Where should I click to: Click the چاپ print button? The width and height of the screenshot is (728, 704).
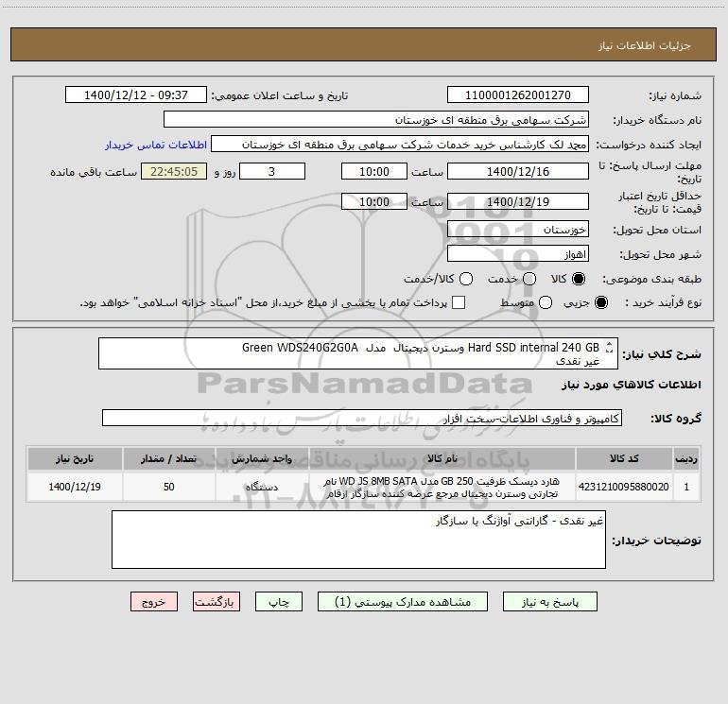[279, 602]
